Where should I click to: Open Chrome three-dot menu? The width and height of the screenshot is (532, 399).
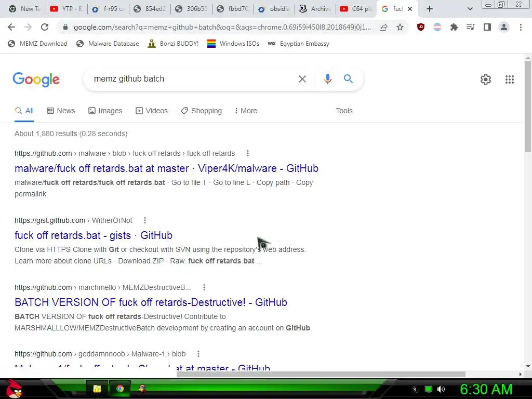521,27
